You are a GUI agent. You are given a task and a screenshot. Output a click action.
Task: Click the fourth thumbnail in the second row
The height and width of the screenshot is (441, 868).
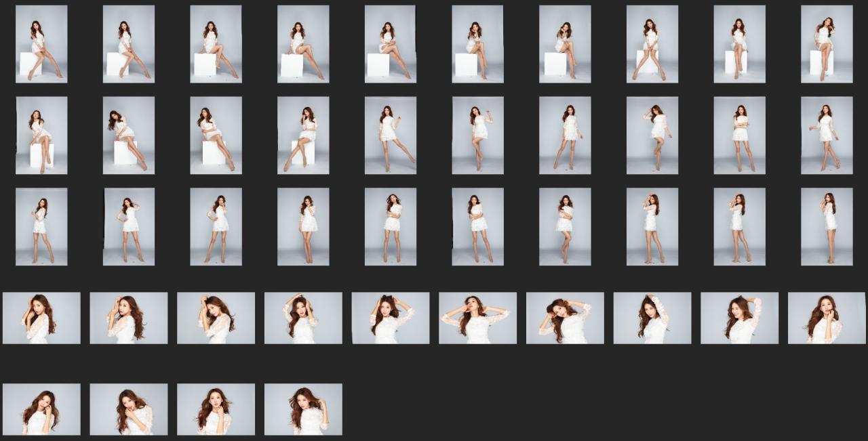click(303, 135)
